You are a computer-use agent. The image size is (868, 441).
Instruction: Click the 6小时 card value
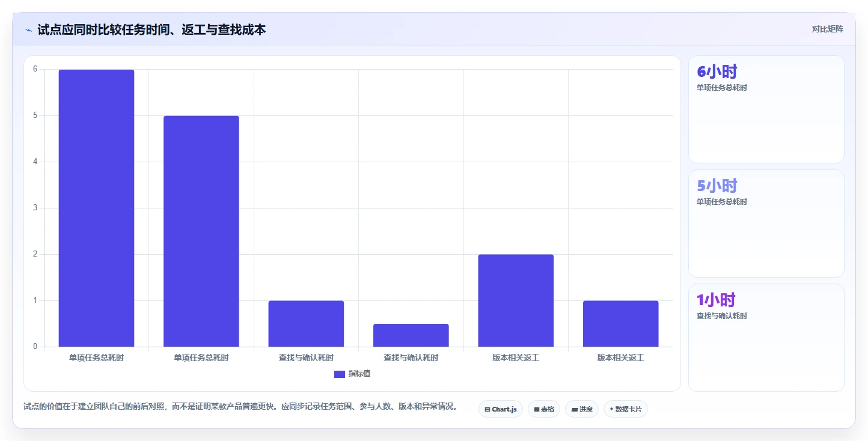click(717, 71)
